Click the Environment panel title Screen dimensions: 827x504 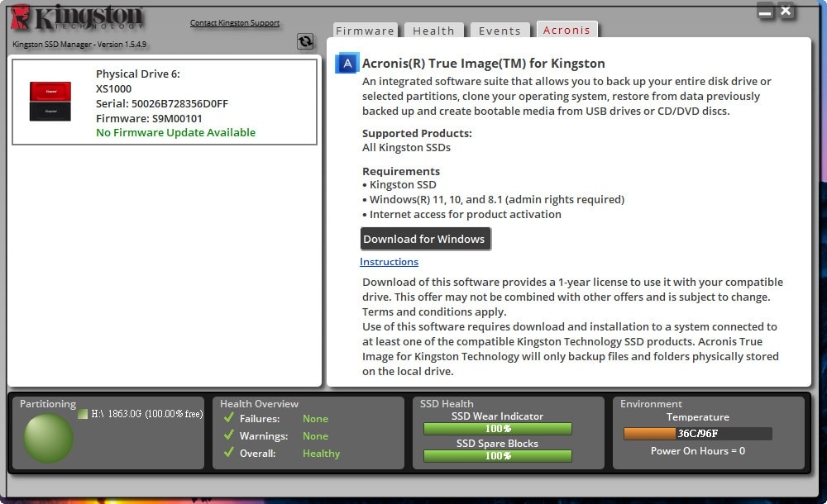pyautogui.click(x=651, y=404)
